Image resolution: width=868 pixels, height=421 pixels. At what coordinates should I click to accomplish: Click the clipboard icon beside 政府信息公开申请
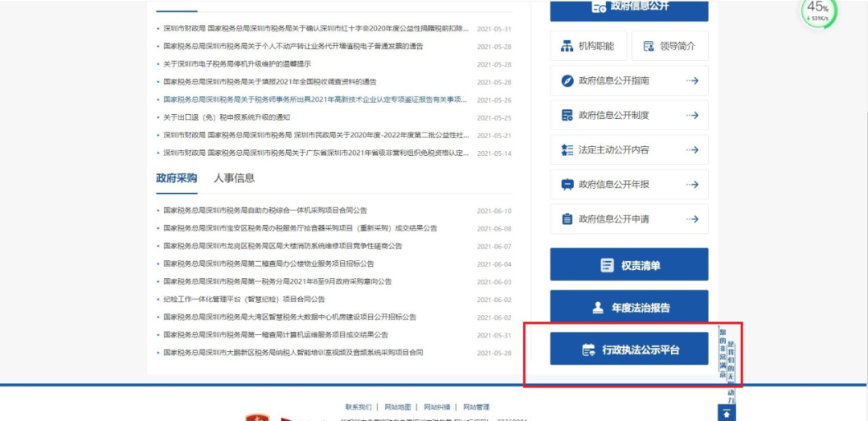567,219
